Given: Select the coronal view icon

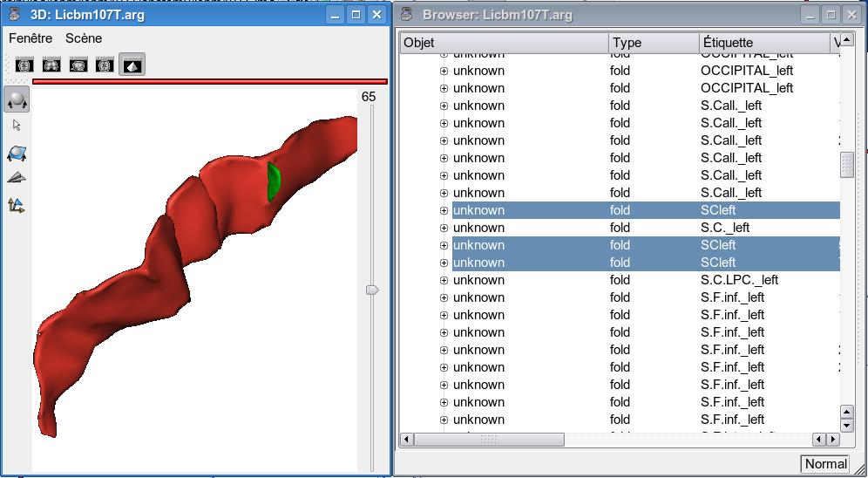Looking at the screenshot, I should tap(51, 65).
